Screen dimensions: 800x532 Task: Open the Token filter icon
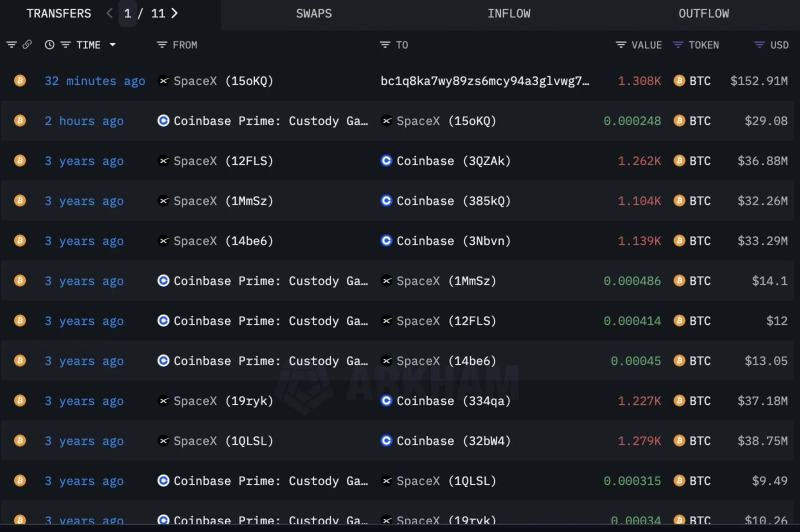(678, 45)
